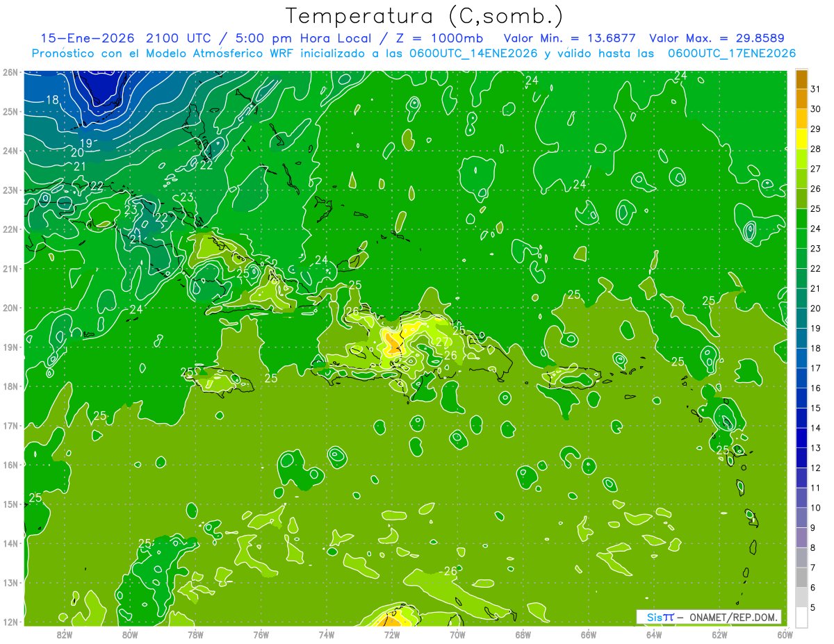Click the longitude axis label "82W"
This screenshot has width=834, height=644.
tap(65, 634)
